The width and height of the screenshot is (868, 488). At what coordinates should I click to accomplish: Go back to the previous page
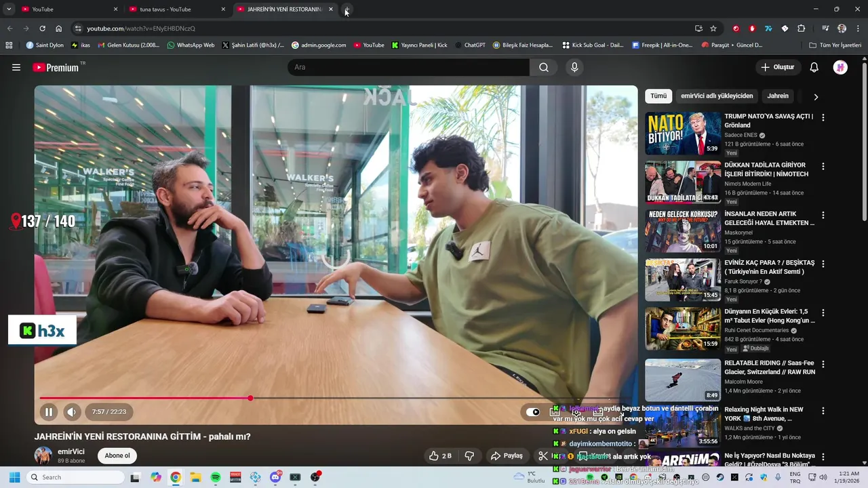pyautogui.click(x=9, y=28)
